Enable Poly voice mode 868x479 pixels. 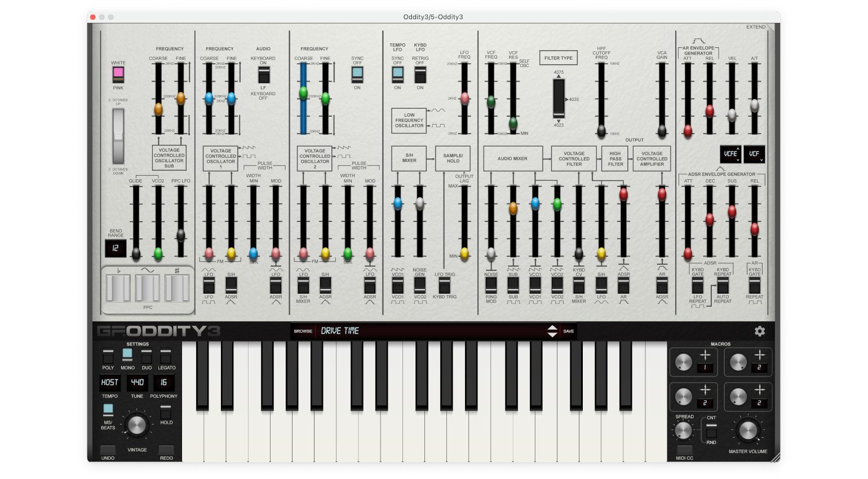[x=108, y=356]
